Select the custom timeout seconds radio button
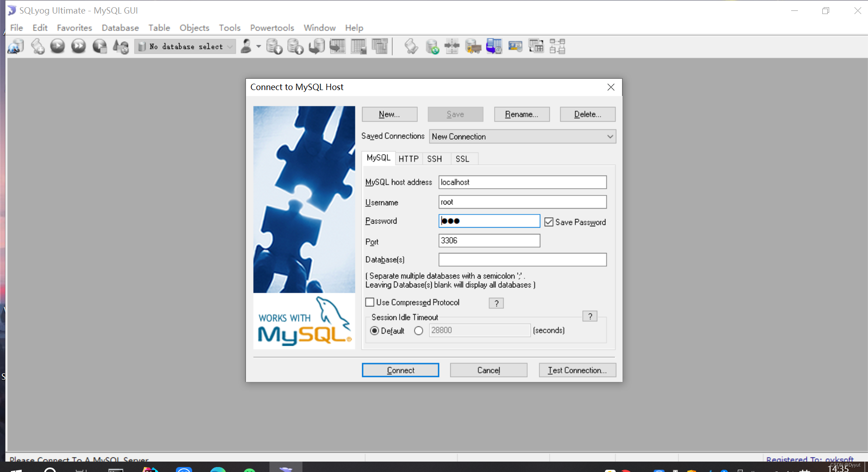 click(419, 330)
